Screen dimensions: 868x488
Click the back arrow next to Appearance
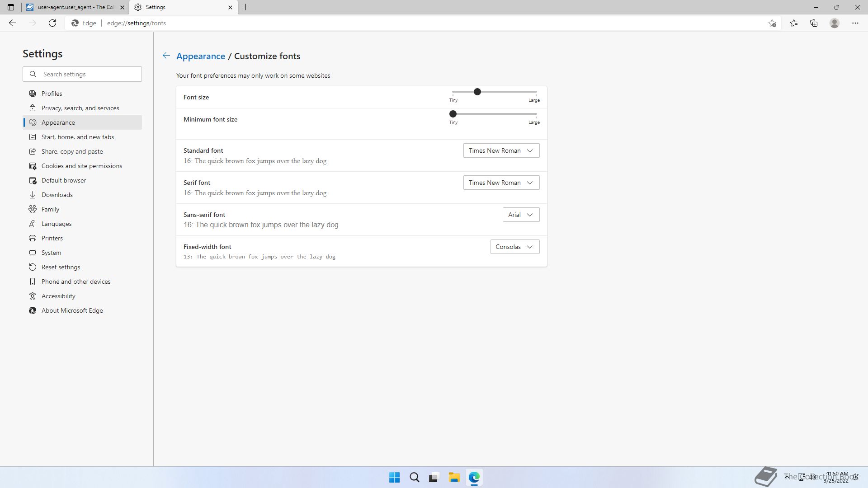click(166, 56)
